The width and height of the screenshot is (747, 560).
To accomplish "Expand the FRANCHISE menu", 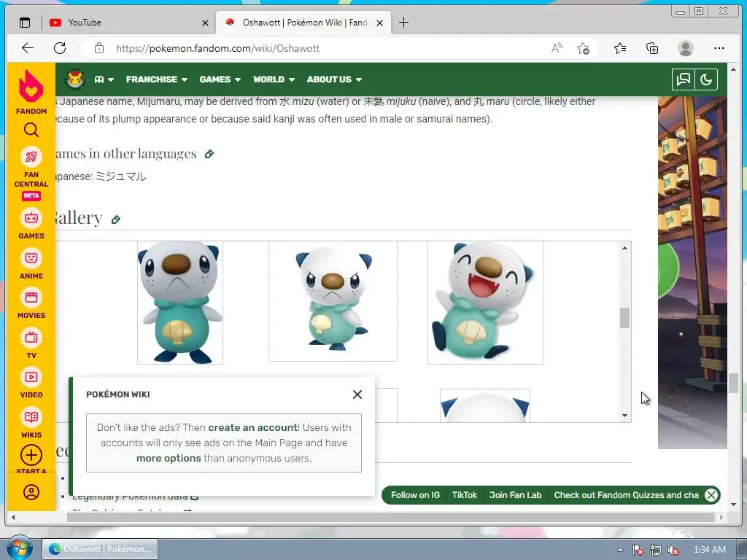I will pyautogui.click(x=156, y=79).
